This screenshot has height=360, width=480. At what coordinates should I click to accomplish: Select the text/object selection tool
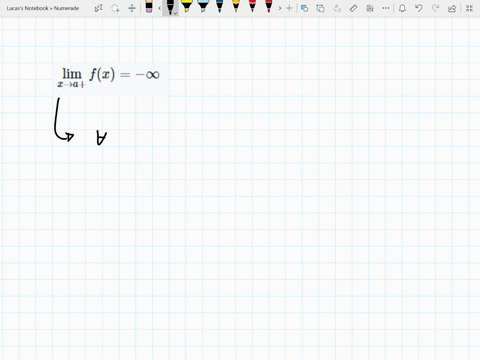click(99, 8)
